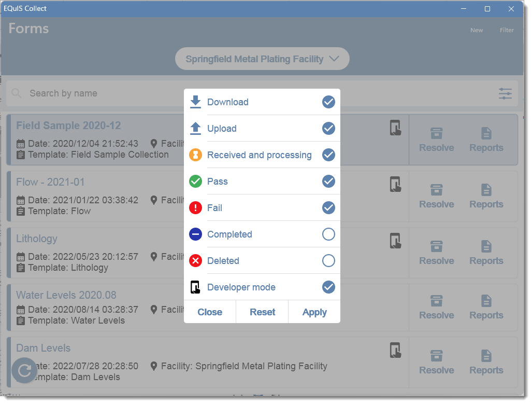Click the Download arrow icon
The width and height of the screenshot is (532, 404).
coord(195,102)
